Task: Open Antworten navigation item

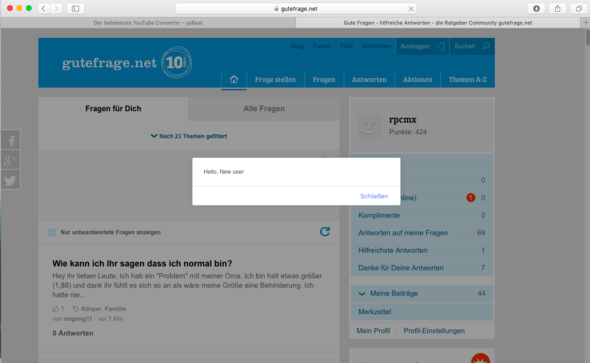Action: coord(369,79)
